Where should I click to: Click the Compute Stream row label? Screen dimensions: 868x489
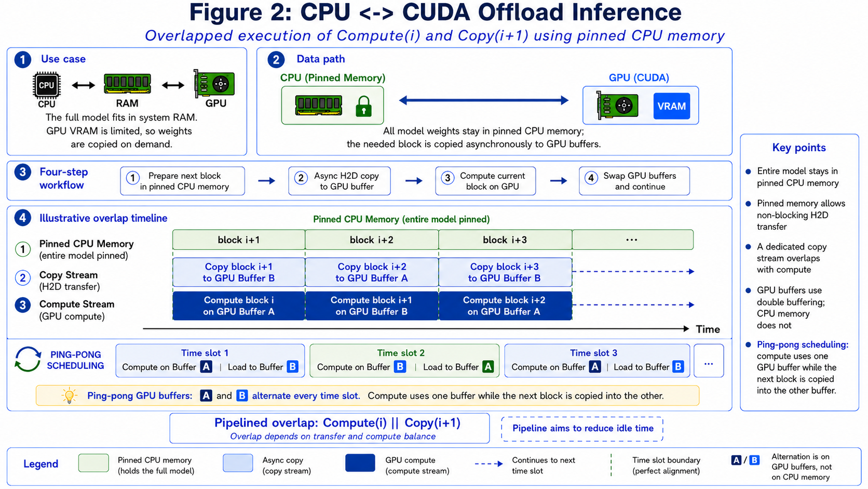pos(77,310)
